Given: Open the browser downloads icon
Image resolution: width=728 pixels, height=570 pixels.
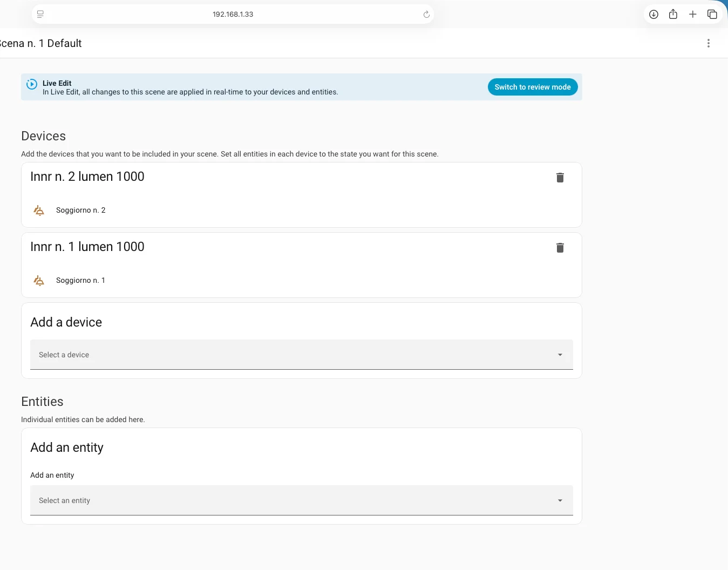Looking at the screenshot, I should pyautogui.click(x=654, y=15).
